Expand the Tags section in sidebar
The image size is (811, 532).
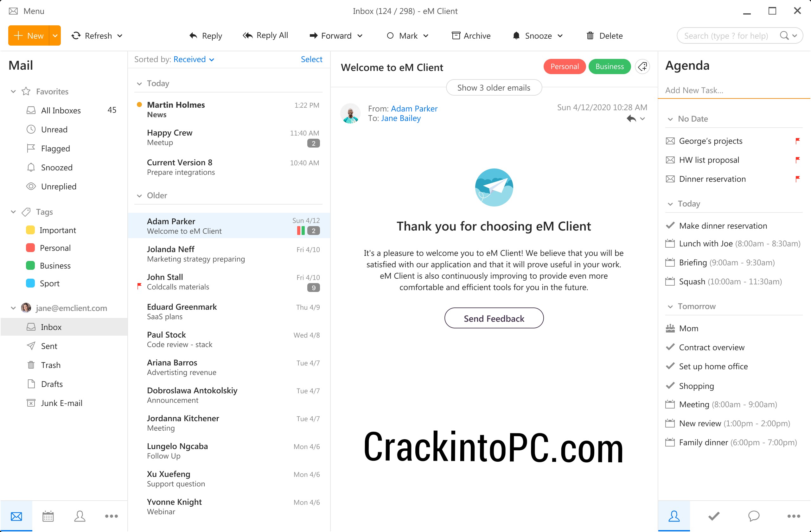(13, 212)
